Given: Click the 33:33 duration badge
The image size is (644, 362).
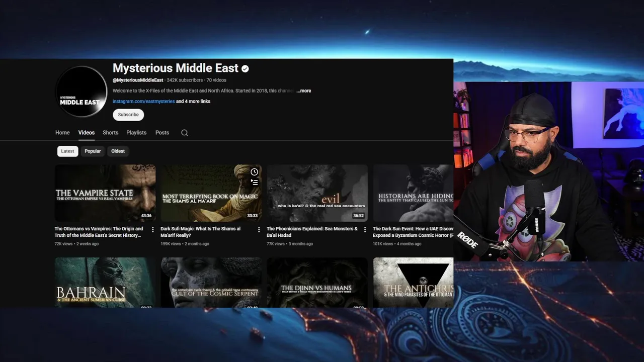Looking at the screenshot, I should tap(253, 216).
